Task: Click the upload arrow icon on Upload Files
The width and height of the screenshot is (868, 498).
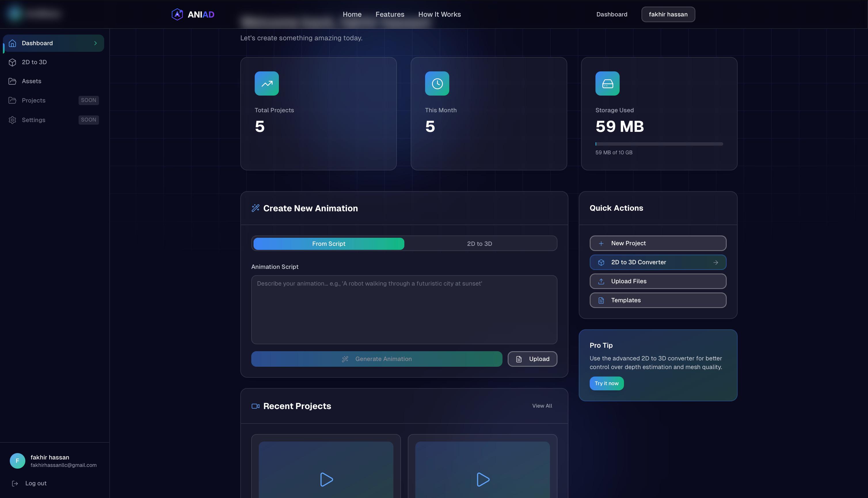Action: pos(601,282)
